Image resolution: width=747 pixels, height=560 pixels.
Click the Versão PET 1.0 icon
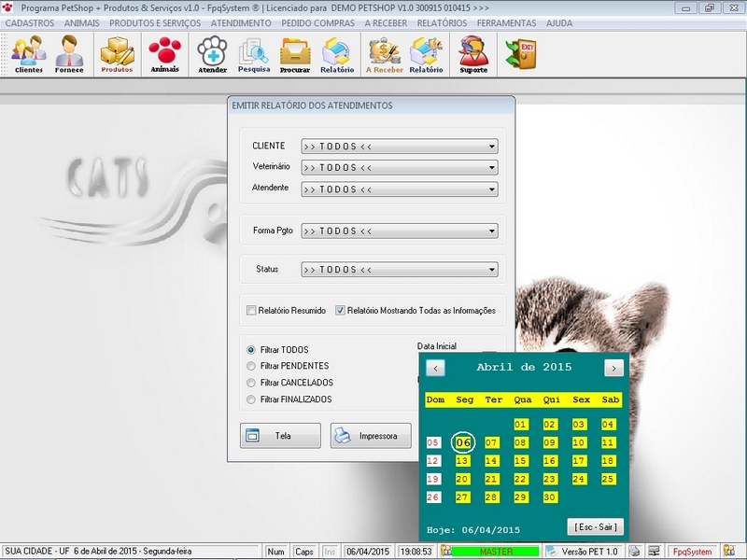point(551,551)
